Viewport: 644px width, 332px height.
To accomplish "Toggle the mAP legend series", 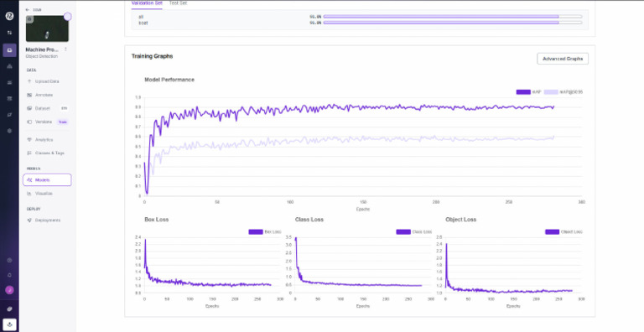I will [x=529, y=92].
